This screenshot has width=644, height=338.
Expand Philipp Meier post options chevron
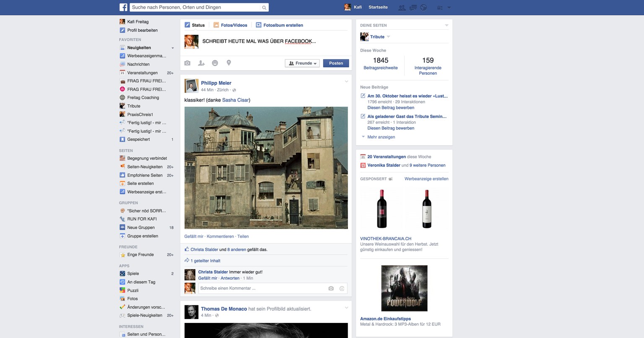[x=346, y=81]
